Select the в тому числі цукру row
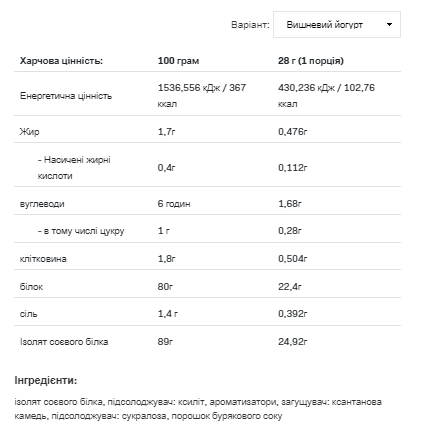 pos(207,231)
